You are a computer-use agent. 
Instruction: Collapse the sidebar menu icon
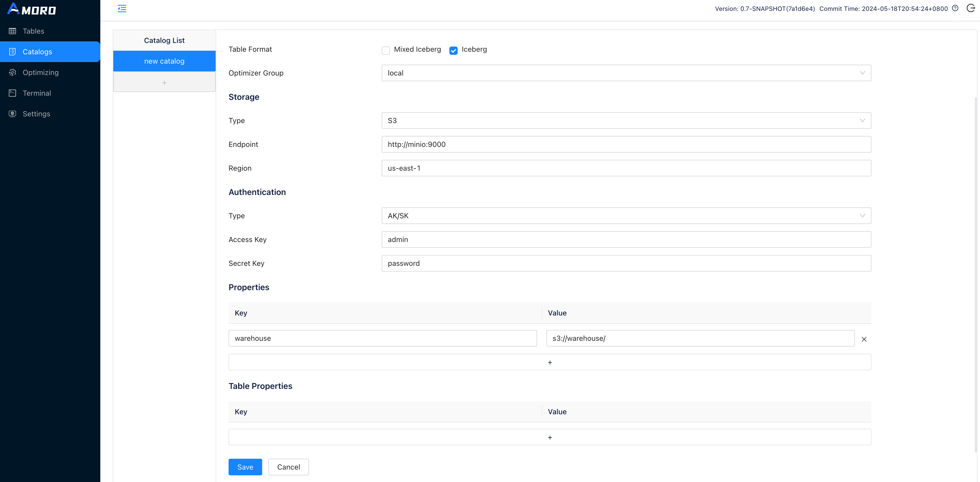pyautogui.click(x=122, y=9)
